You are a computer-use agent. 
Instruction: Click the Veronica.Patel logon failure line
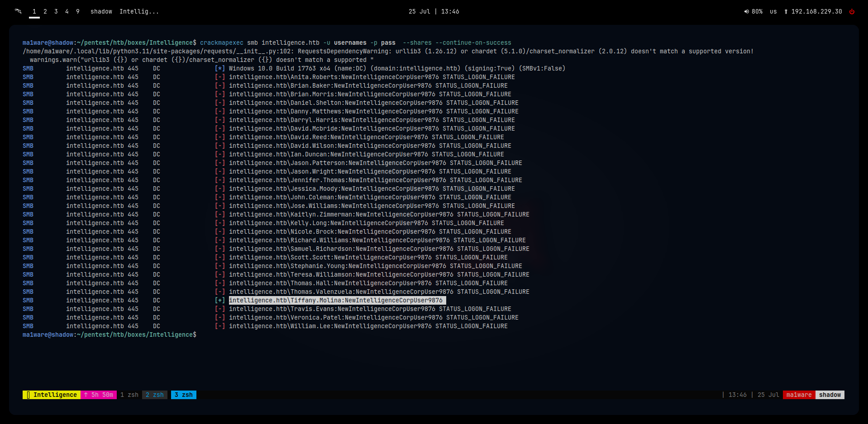click(x=374, y=318)
